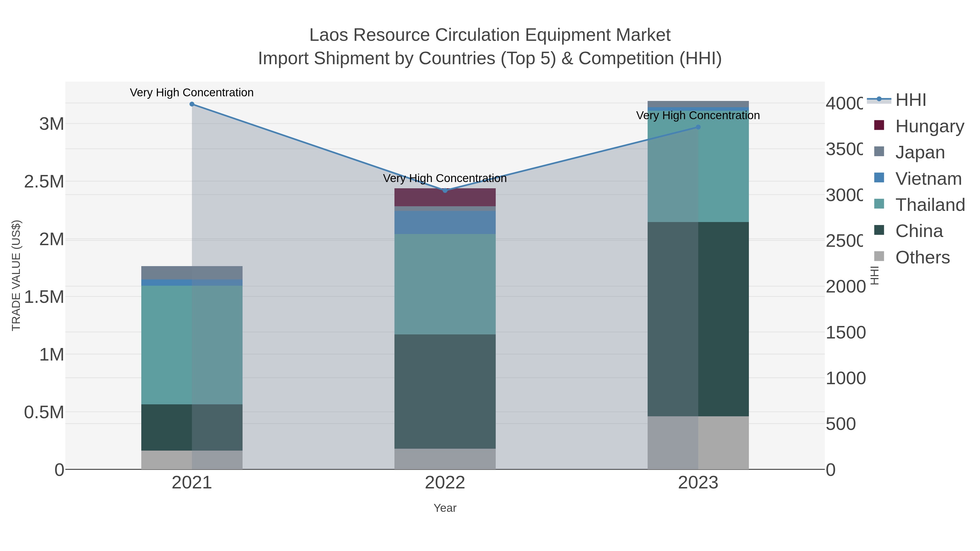This screenshot has width=980, height=551.
Task: Click the 2.5M y-axis tick label
Action: click(x=44, y=182)
